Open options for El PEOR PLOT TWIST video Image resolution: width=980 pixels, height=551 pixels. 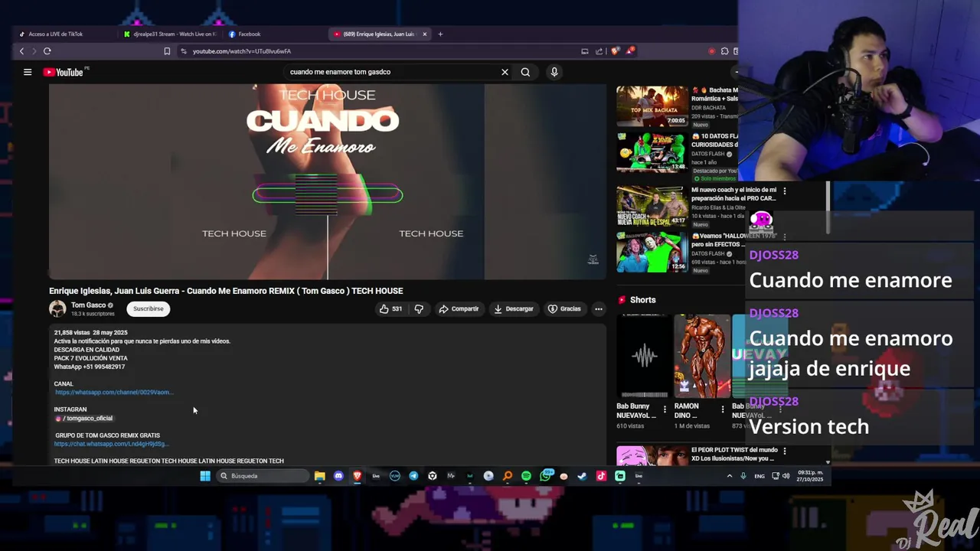[784, 451]
